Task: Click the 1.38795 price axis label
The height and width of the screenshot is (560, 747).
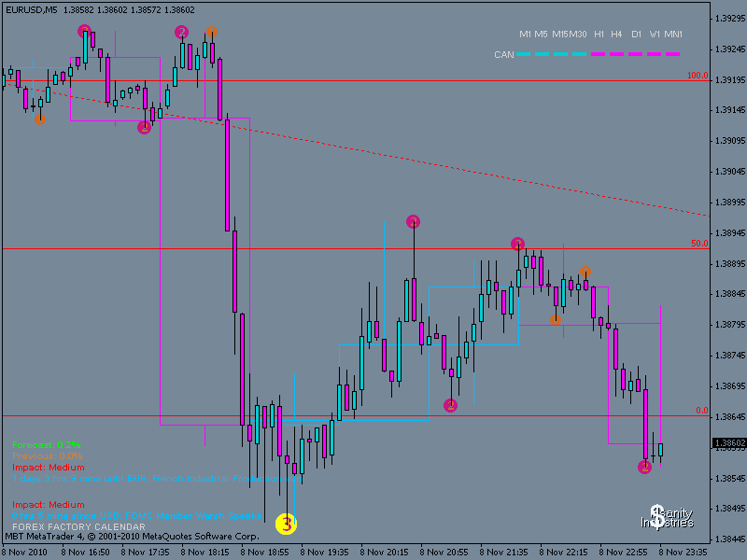Action: point(730,325)
